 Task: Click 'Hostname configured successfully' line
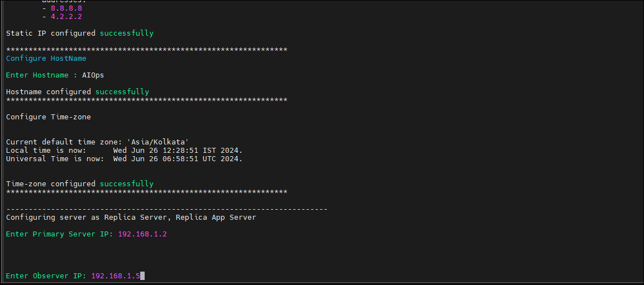[x=78, y=92]
